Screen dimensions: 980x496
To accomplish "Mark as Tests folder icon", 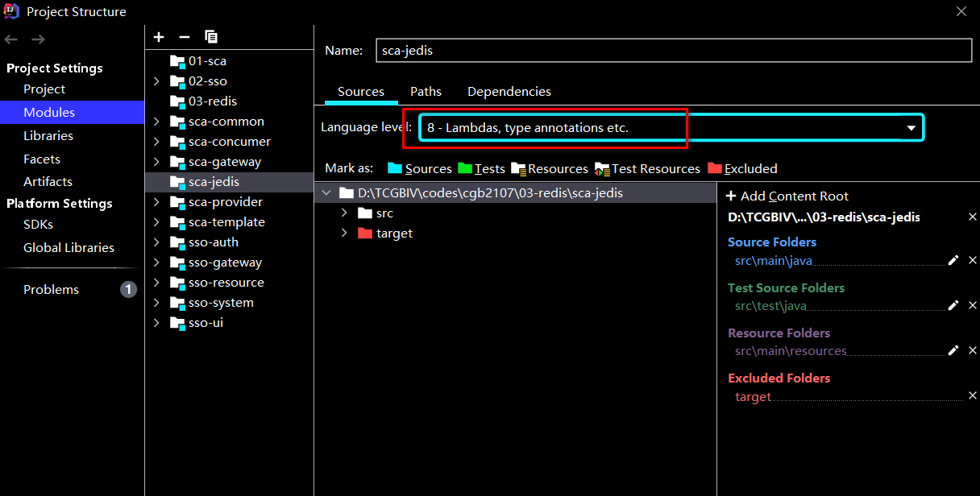I will 465,168.
